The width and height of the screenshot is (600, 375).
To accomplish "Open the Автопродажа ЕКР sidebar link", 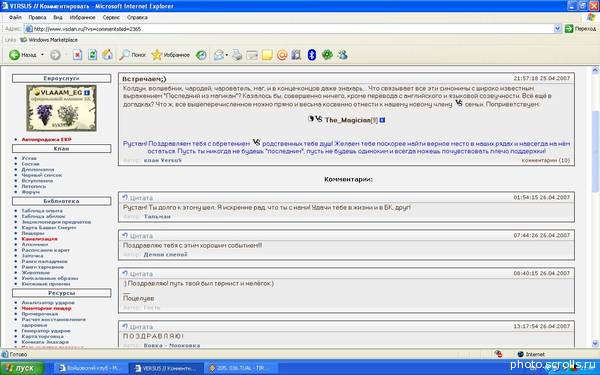I will click(46, 140).
